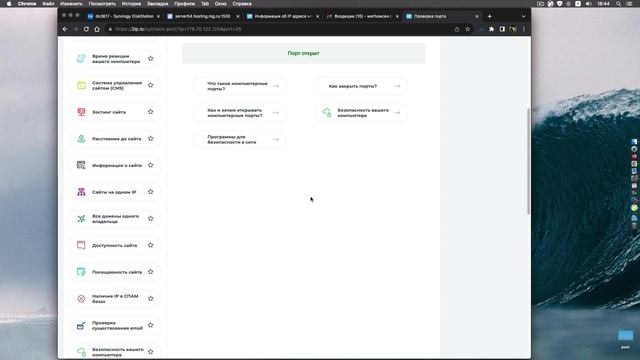
Task: Click arrow on 'Как и зачем открывать компьютерные порты?'
Action: pyautogui.click(x=276, y=113)
